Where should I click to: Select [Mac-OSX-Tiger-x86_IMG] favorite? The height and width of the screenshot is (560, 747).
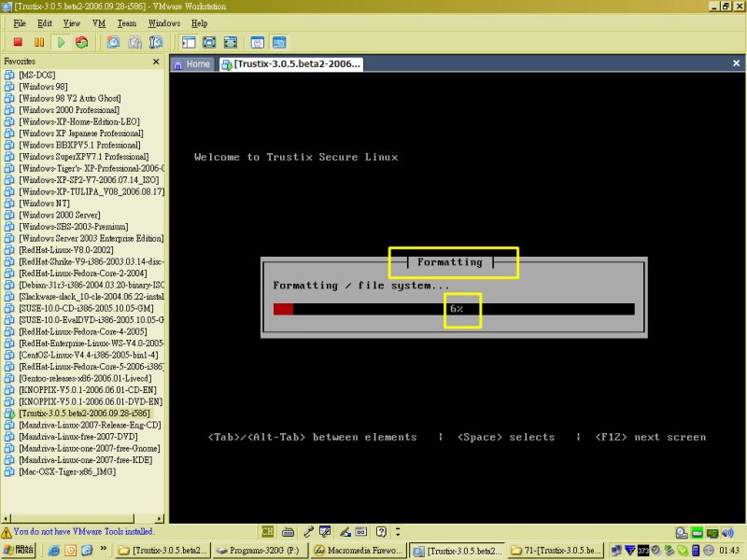(67, 471)
